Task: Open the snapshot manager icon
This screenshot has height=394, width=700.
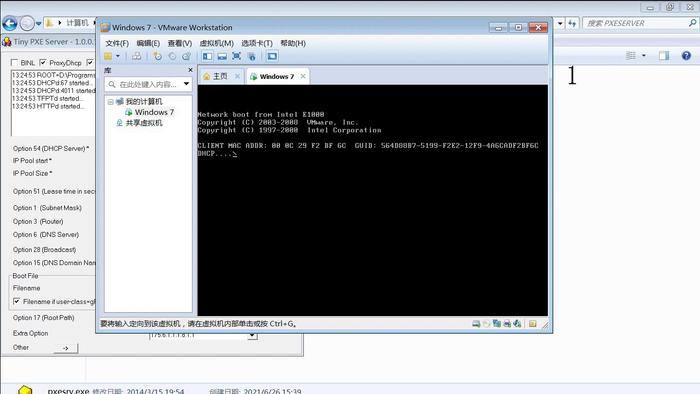Action: pyautogui.click(x=187, y=56)
